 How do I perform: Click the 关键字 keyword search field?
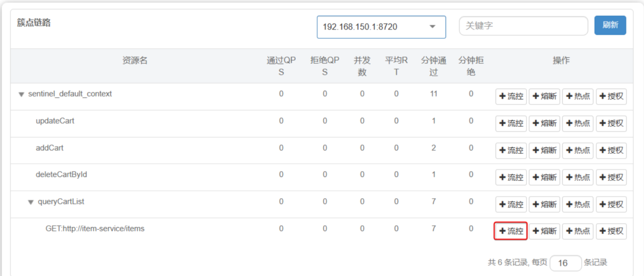[x=523, y=26]
